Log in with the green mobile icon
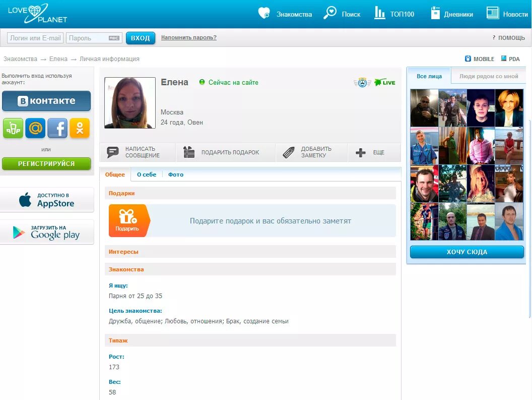This screenshot has height=400, width=532. [13, 128]
